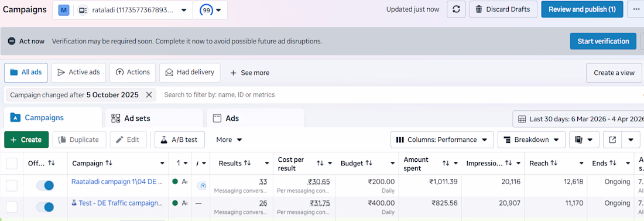The width and height of the screenshot is (644, 221).
Task: Sort by the Ends column arrows
Action: tap(613, 164)
